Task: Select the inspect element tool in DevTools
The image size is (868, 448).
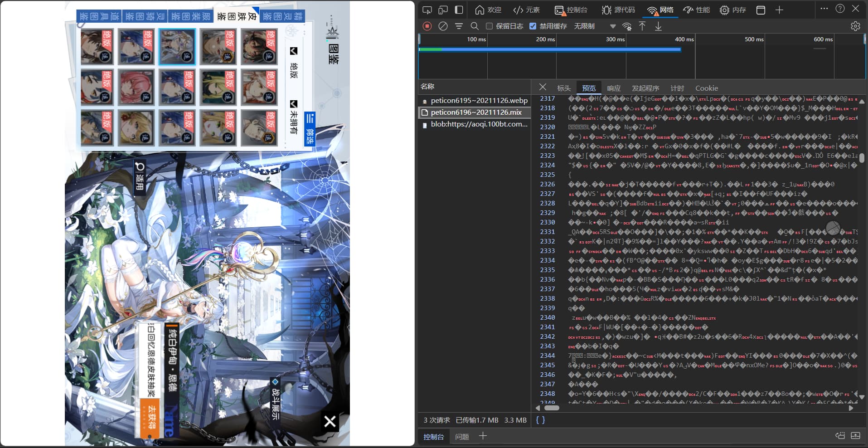Action: (427, 10)
